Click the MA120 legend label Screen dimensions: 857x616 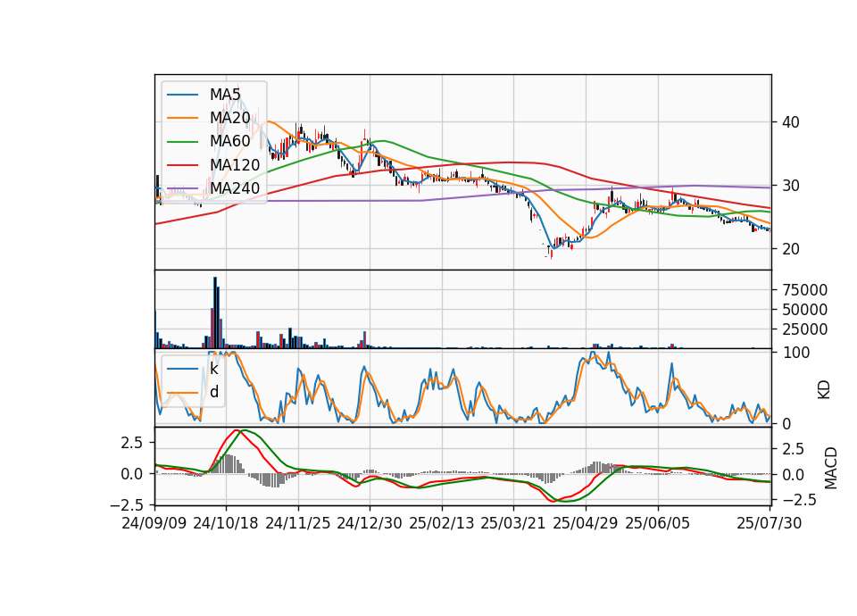click(x=235, y=164)
